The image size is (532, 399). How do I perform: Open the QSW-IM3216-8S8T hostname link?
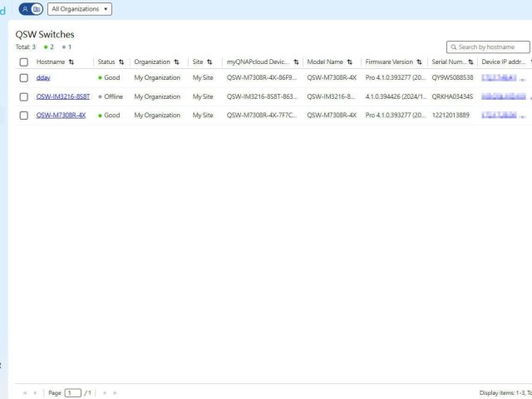click(x=63, y=96)
